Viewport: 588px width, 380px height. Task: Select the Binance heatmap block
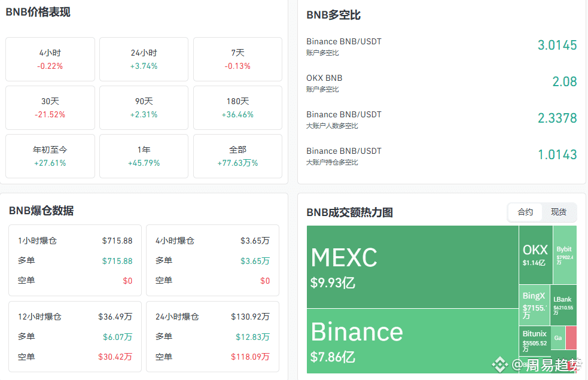point(412,340)
